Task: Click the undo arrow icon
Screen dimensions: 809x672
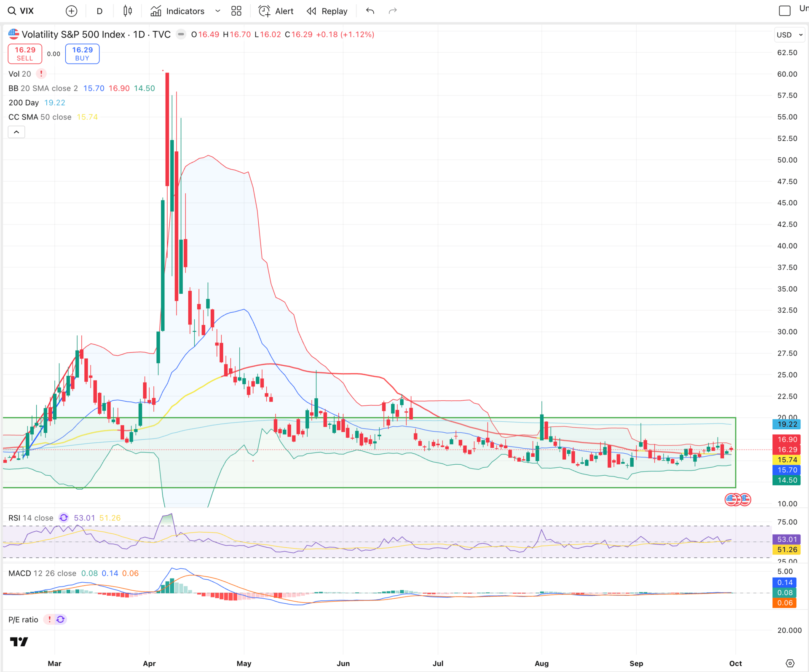Action: [x=370, y=11]
